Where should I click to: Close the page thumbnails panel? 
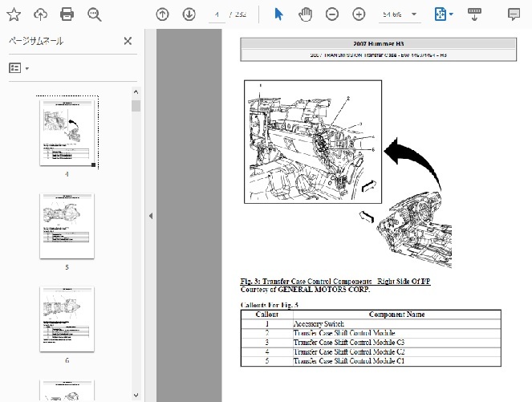click(x=128, y=41)
